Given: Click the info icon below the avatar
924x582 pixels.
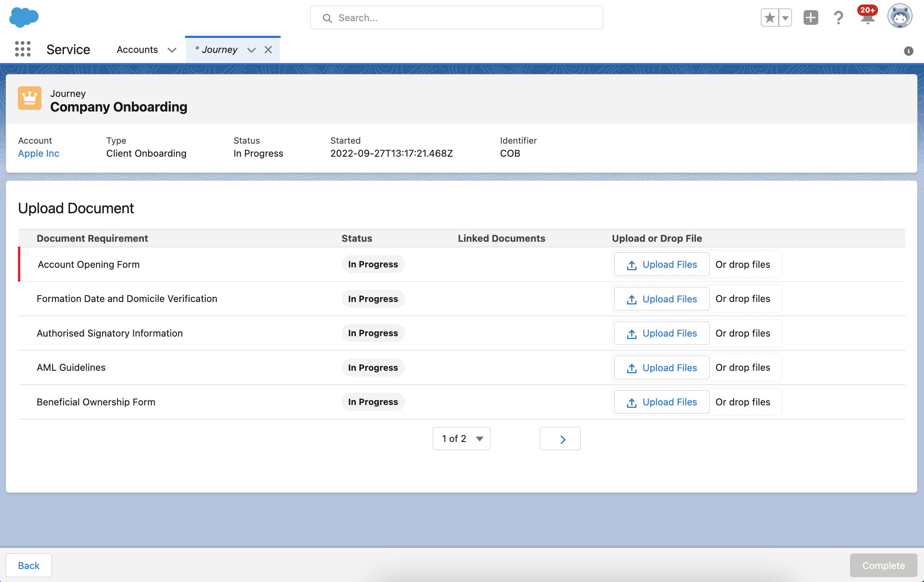Looking at the screenshot, I should click(909, 51).
